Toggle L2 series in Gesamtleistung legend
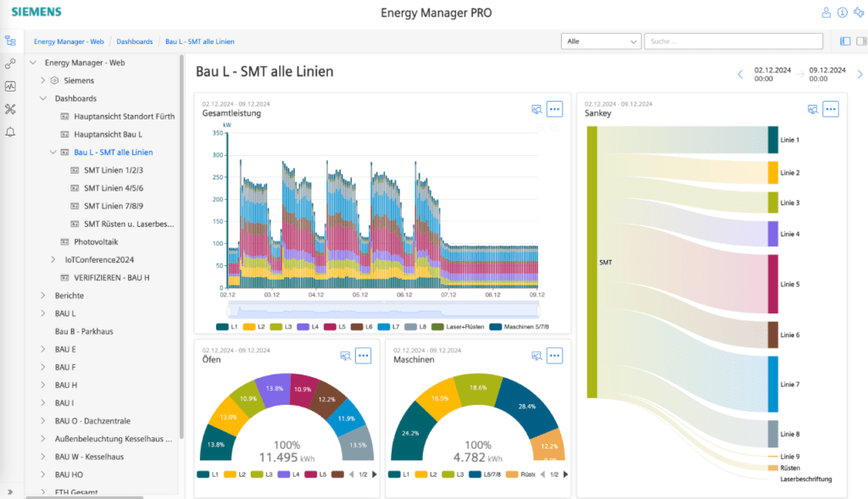This screenshot has width=868, height=499. (254, 327)
